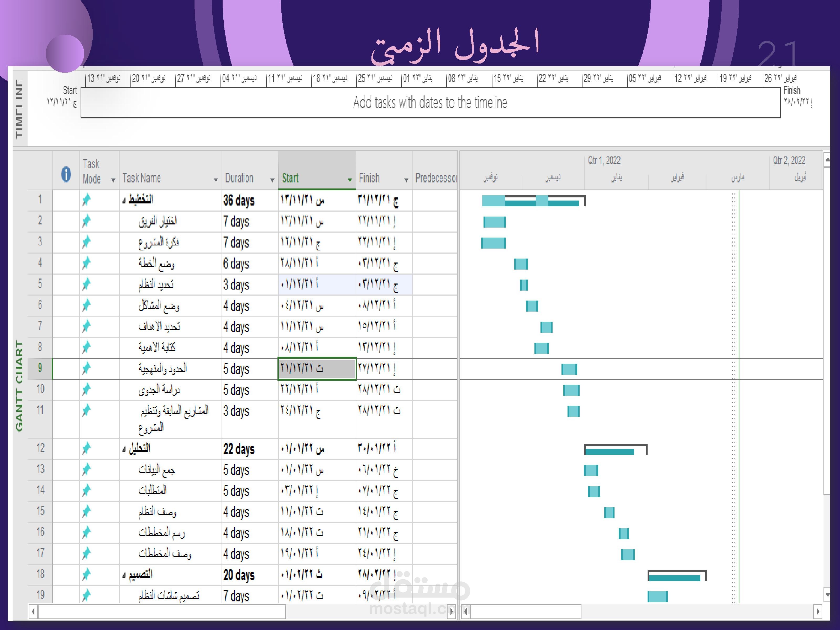Screen dimensions: 840x630
Task: Click the التحليل summary Gantt bar
Action: (x=615, y=450)
